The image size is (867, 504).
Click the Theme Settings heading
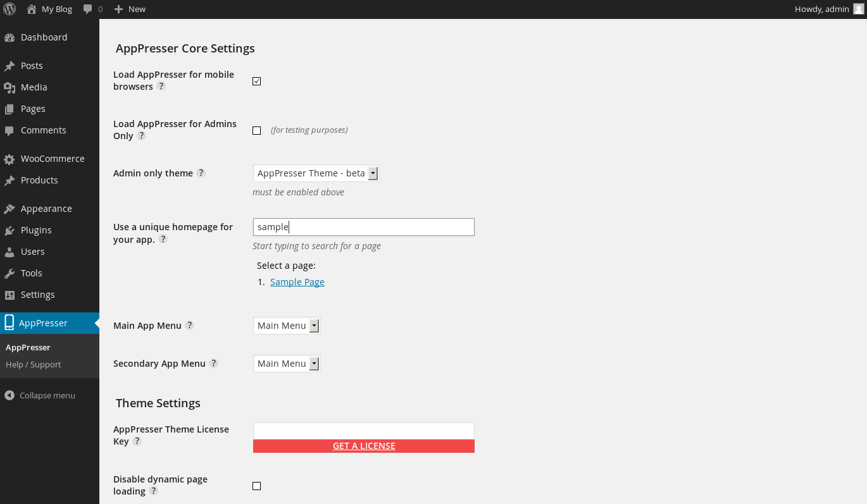pyautogui.click(x=158, y=403)
